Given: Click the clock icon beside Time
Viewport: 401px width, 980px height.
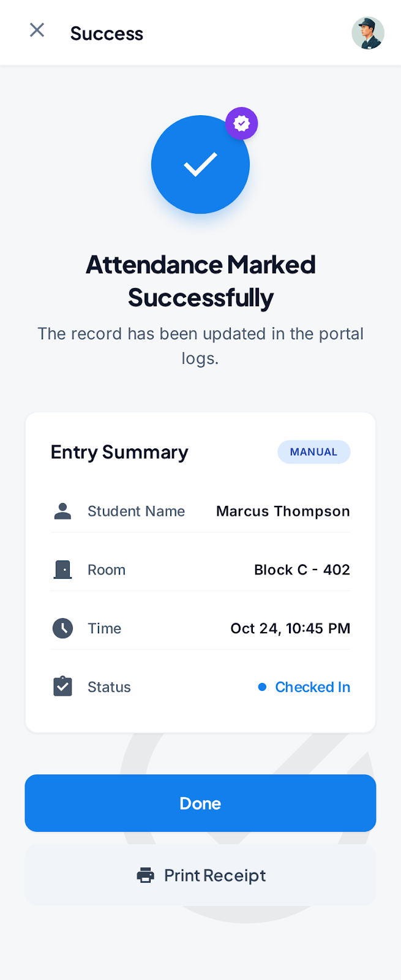Looking at the screenshot, I should [62, 628].
